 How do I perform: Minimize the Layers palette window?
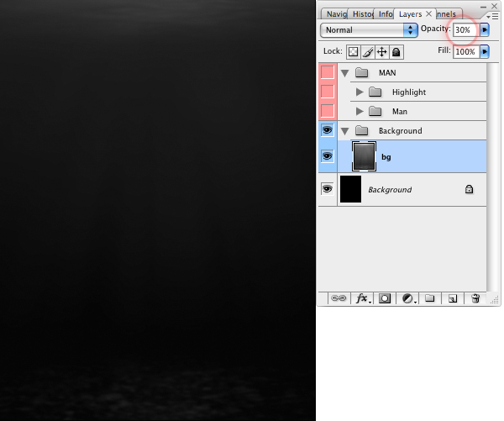[x=483, y=7]
